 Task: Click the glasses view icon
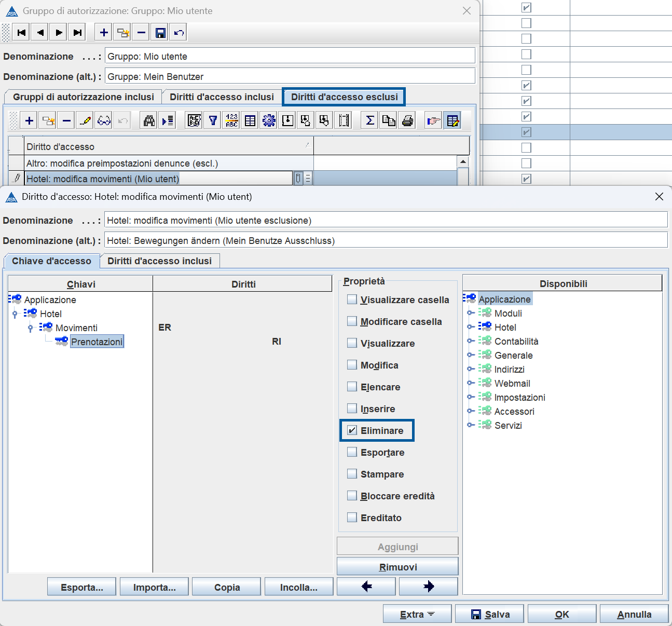tap(104, 121)
